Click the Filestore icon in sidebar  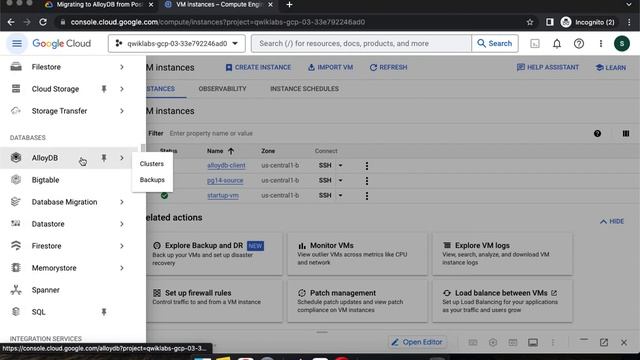pos(16,67)
